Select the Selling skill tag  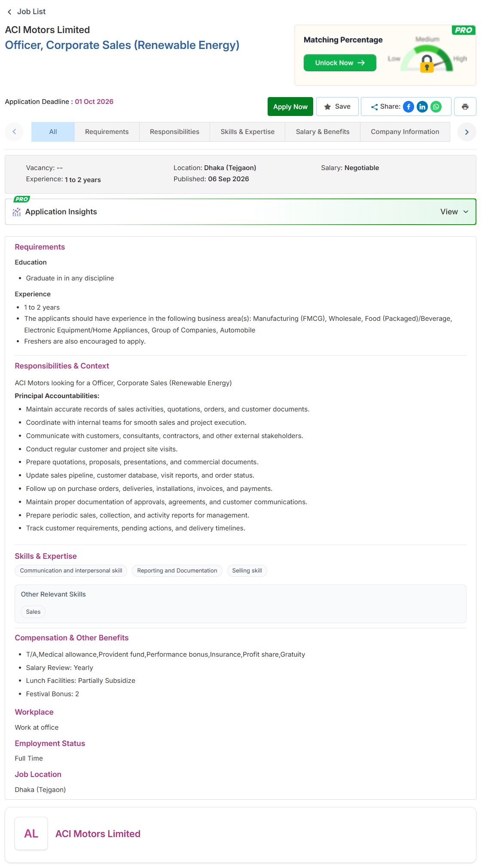247,570
